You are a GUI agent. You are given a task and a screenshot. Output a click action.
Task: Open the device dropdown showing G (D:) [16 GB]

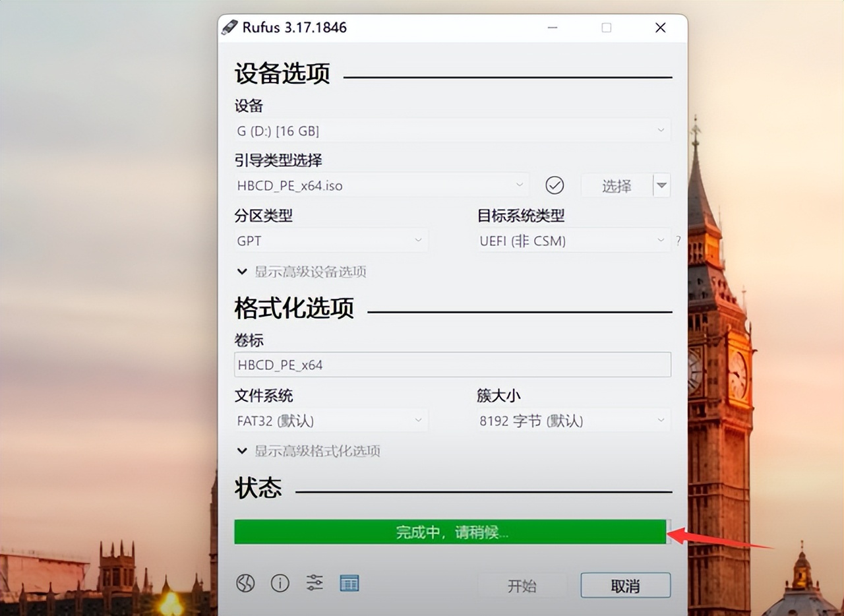(452, 130)
